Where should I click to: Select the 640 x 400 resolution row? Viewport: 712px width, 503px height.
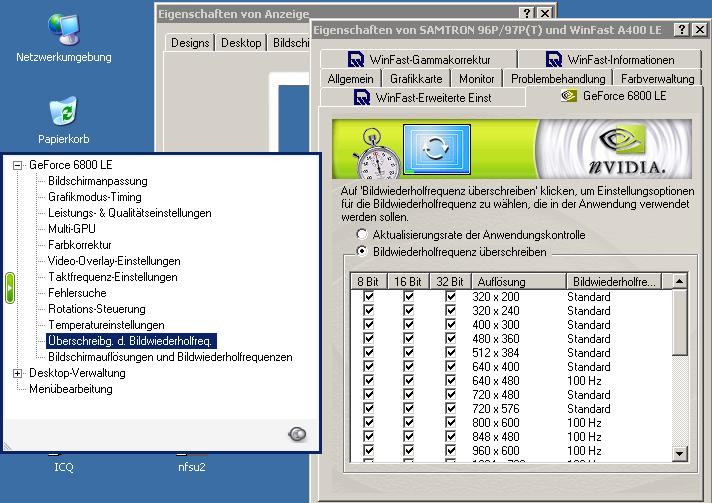pyautogui.click(x=511, y=366)
